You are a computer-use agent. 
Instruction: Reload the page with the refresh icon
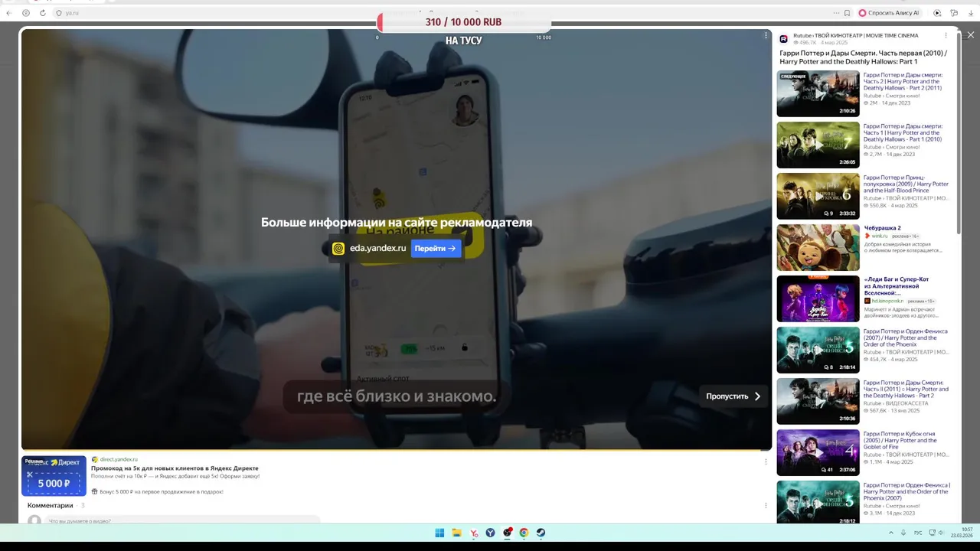coord(42,13)
